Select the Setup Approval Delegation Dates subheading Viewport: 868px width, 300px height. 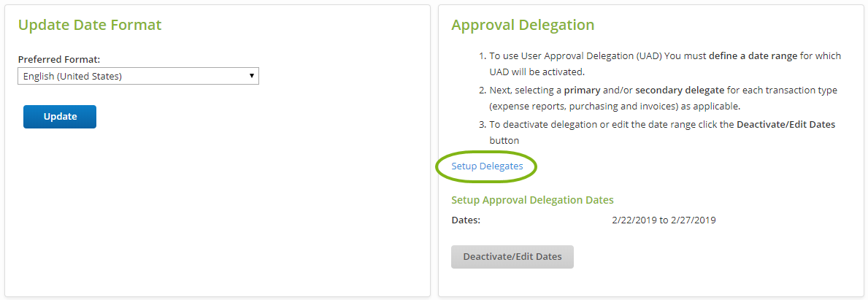532,200
